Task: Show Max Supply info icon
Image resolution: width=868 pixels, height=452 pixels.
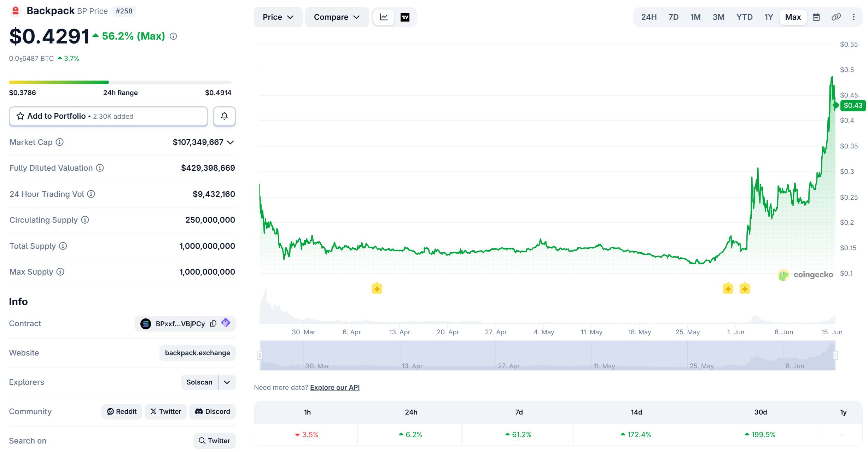Action: click(60, 272)
